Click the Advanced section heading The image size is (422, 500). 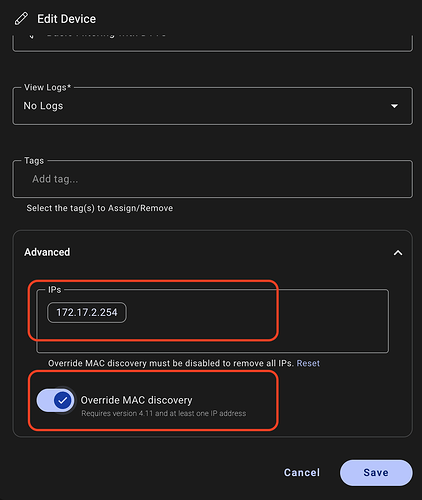coord(47,252)
